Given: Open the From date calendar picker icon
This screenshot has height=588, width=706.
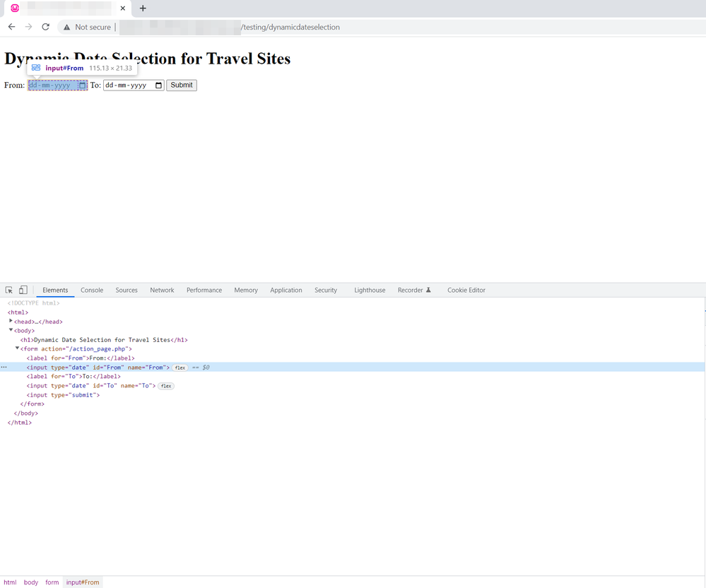Looking at the screenshot, I should point(82,86).
